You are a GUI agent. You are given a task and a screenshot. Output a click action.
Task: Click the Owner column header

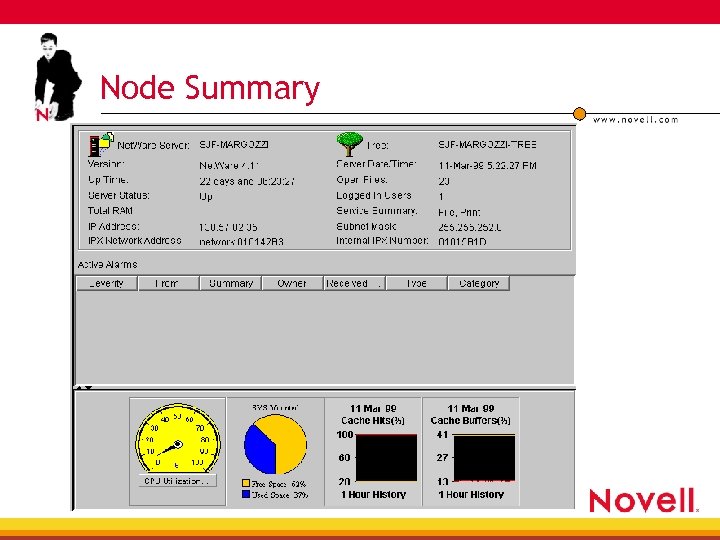(x=292, y=284)
